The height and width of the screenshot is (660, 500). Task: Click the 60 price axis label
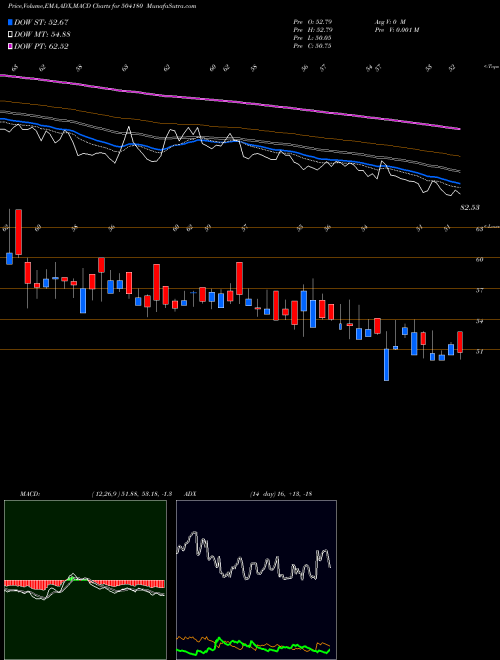(479, 260)
